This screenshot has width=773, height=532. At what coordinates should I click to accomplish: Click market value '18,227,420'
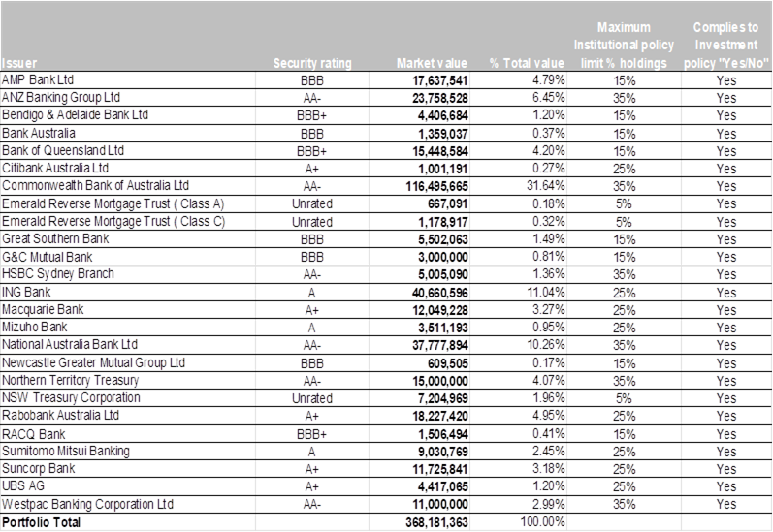(x=439, y=417)
